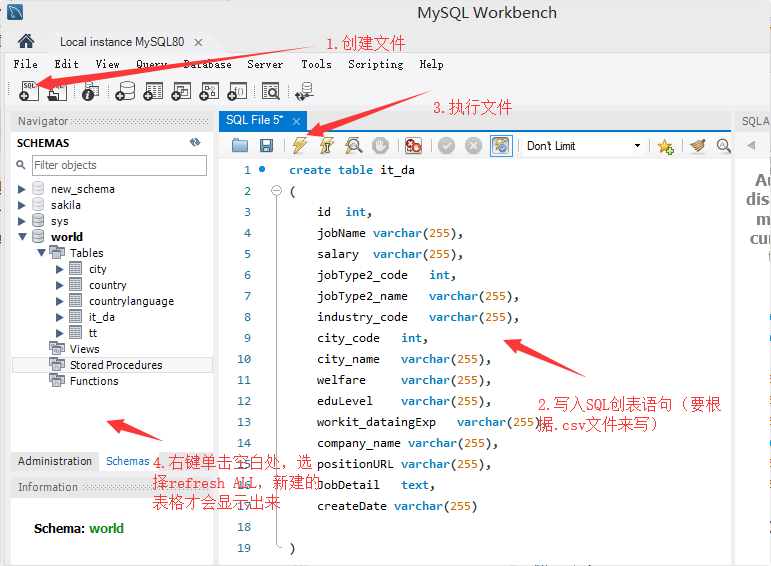Expand the sys schema
771x566 pixels.
(x=22, y=221)
